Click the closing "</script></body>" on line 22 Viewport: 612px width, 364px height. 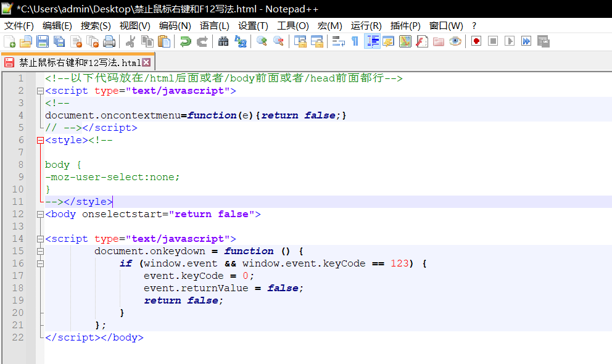click(x=94, y=337)
